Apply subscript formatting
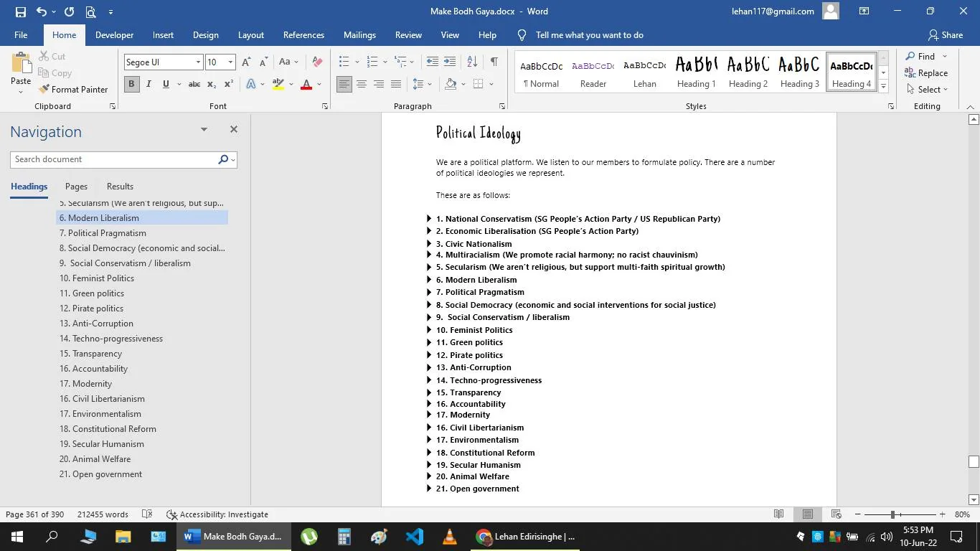 pyautogui.click(x=212, y=84)
